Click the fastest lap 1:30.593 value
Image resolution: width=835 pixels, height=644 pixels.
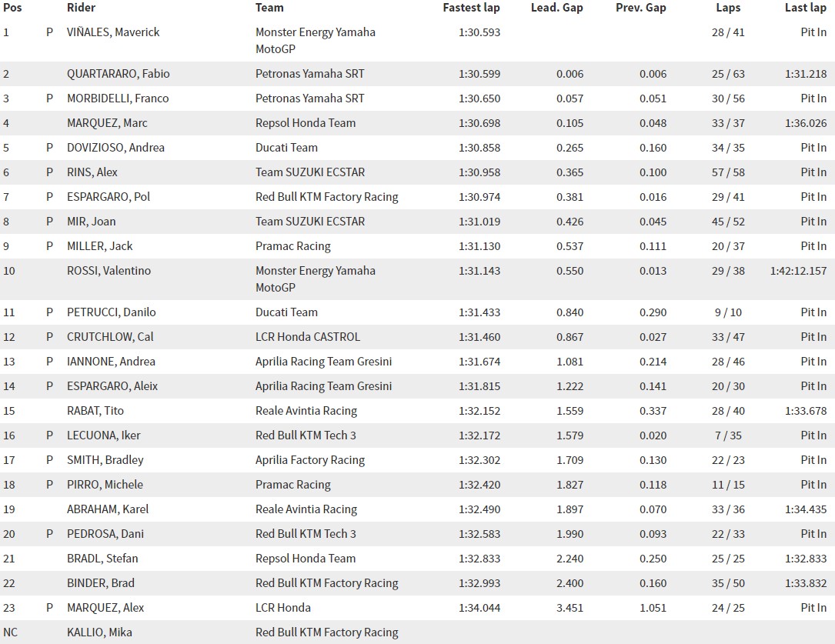pyautogui.click(x=479, y=32)
